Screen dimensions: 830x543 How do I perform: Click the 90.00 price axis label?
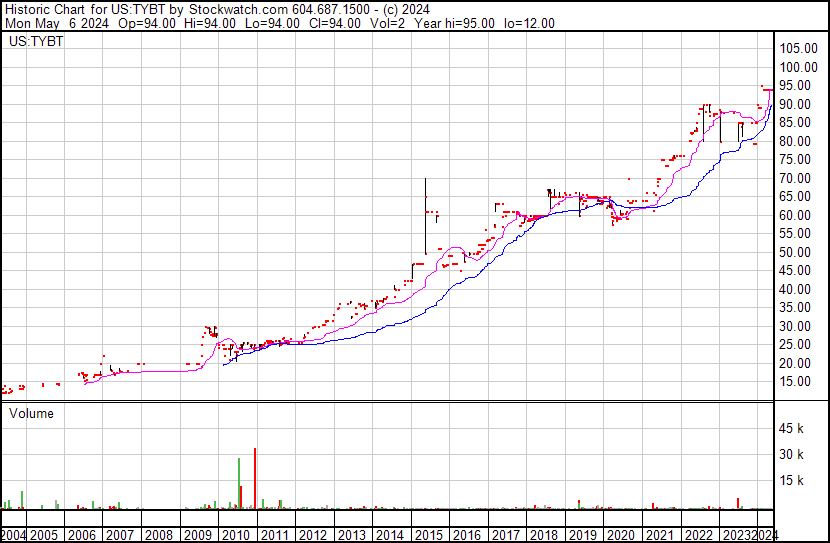coord(795,104)
